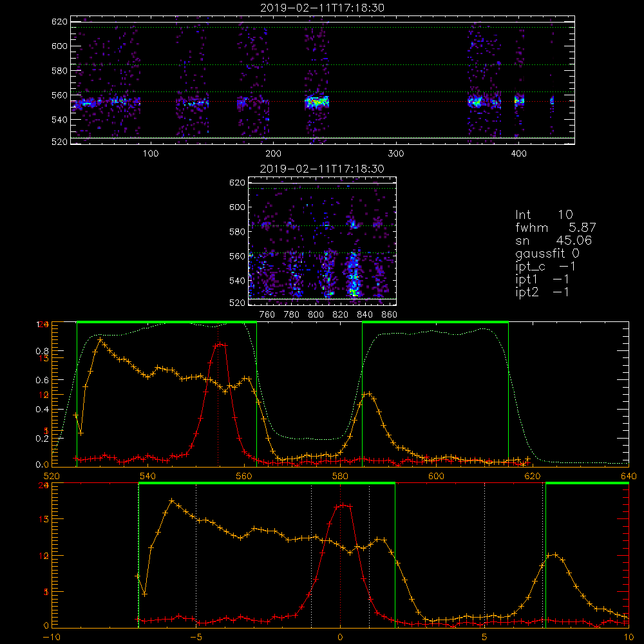Viewport: 644px width, 644px height.
Task: Click the 'ipt_c -1' label
Action: (545, 267)
